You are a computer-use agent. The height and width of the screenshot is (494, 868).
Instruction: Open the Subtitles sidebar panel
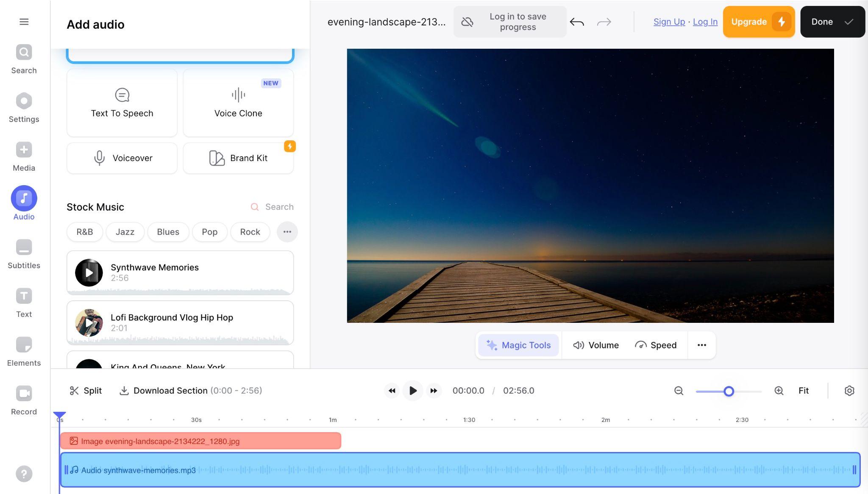tap(24, 254)
